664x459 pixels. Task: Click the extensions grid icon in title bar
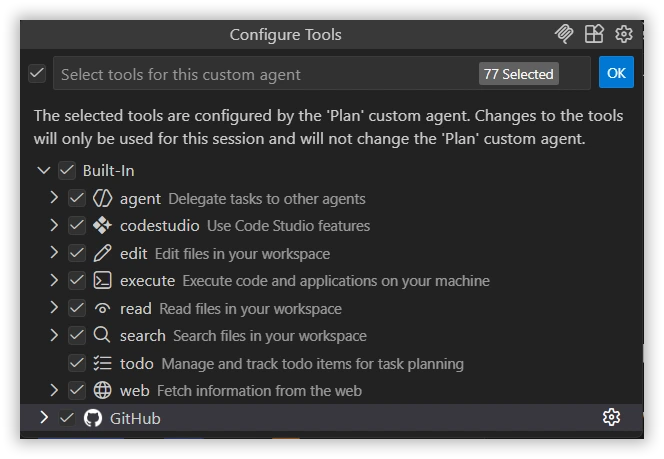(x=594, y=34)
